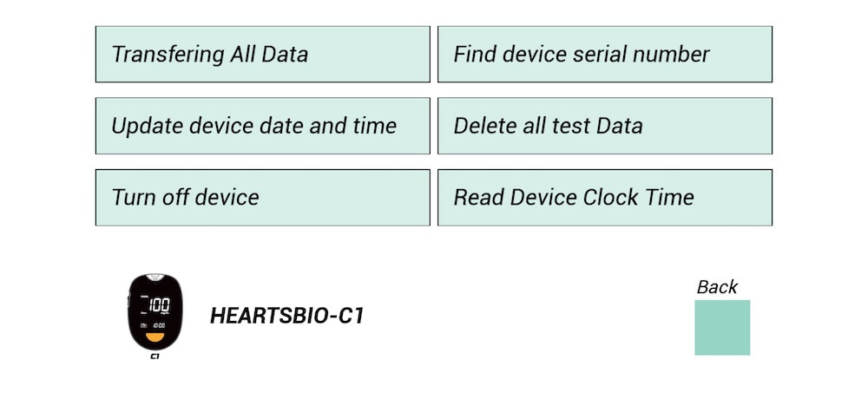The width and height of the screenshot is (868, 399).
Task: Check the device's current clock time
Action: pos(604,198)
